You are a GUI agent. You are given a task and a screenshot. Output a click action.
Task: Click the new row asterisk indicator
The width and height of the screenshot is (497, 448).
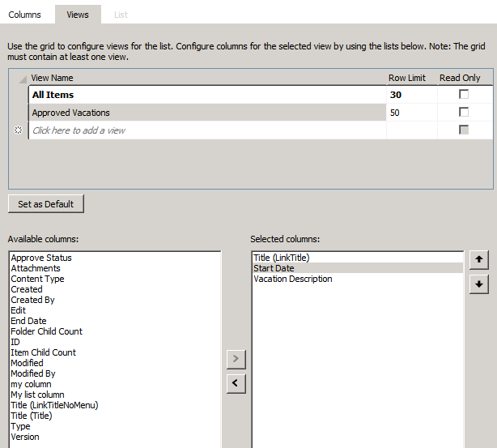click(19, 130)
